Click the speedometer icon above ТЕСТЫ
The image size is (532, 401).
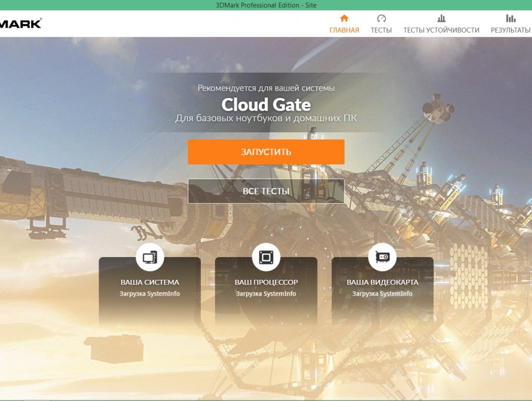click(x=381, y=18)
